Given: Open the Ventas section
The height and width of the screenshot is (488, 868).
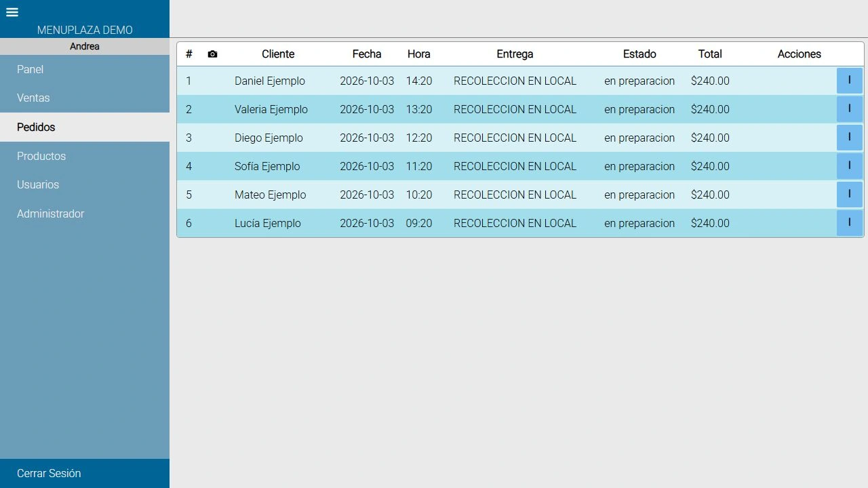Looking at the screenshot, I should click(85, 98).
